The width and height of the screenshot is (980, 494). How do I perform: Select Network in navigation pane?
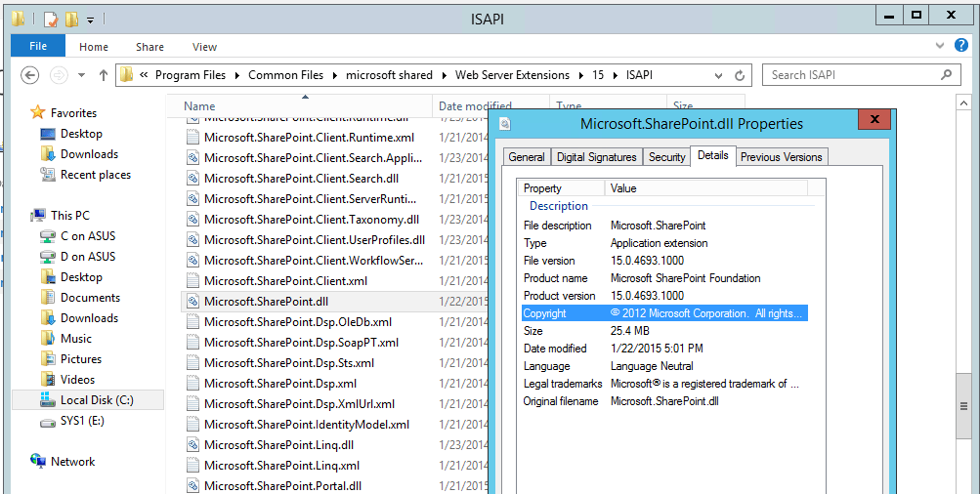(73, 462)
